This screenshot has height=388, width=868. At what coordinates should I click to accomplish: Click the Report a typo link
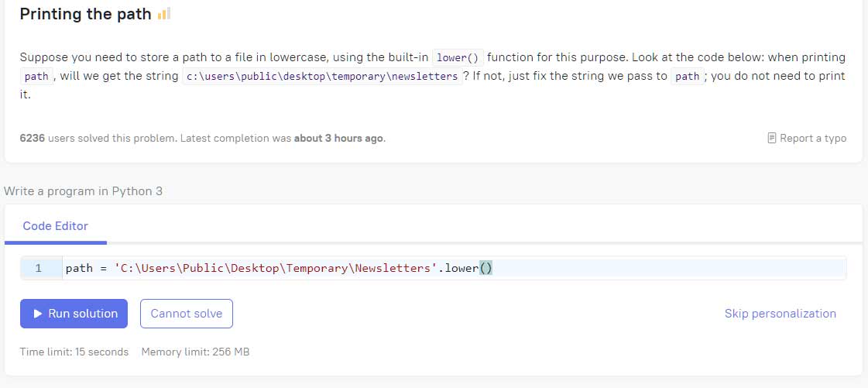(807, 138)
